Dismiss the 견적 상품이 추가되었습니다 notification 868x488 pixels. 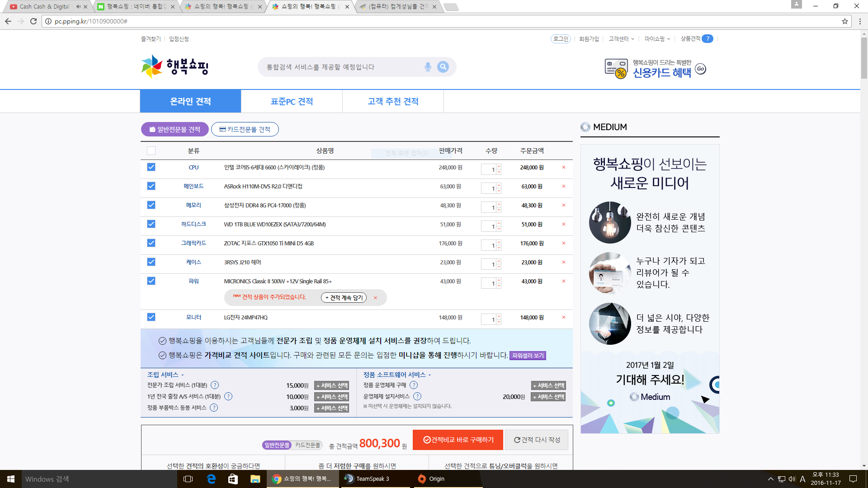(x=375, y=298)
